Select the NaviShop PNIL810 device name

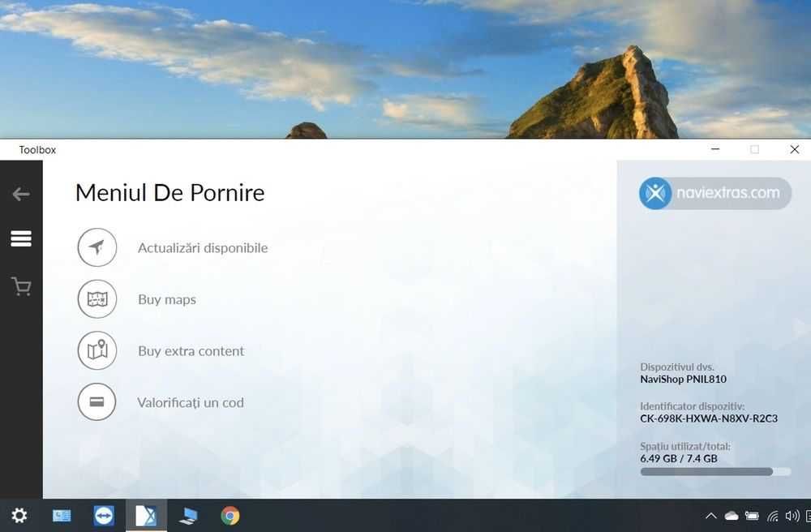pyautogui.click(x=683, y=379)
